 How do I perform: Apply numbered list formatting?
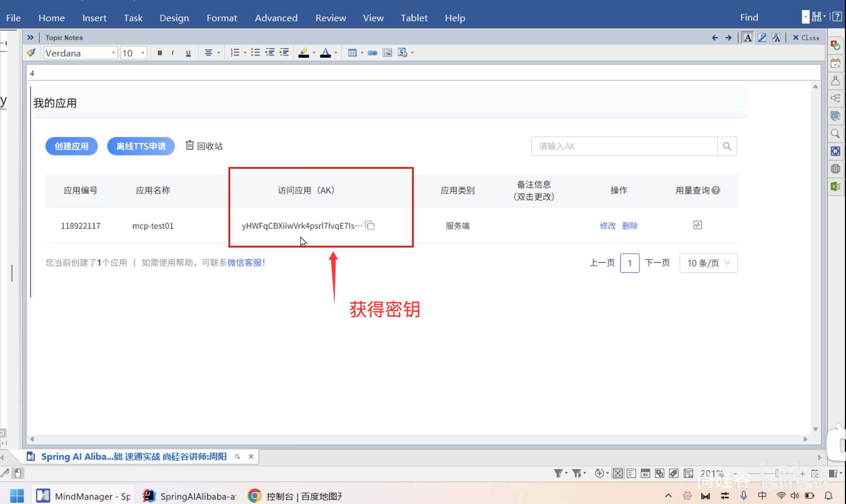coord(235,53)
